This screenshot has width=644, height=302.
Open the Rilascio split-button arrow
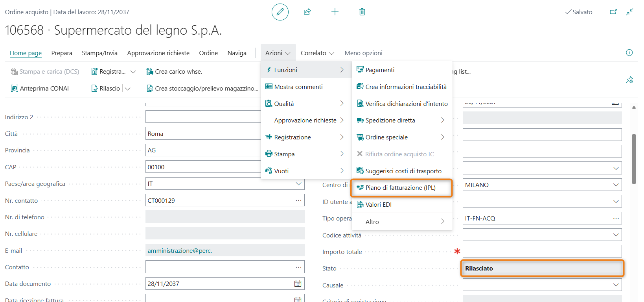click(128, 89)
